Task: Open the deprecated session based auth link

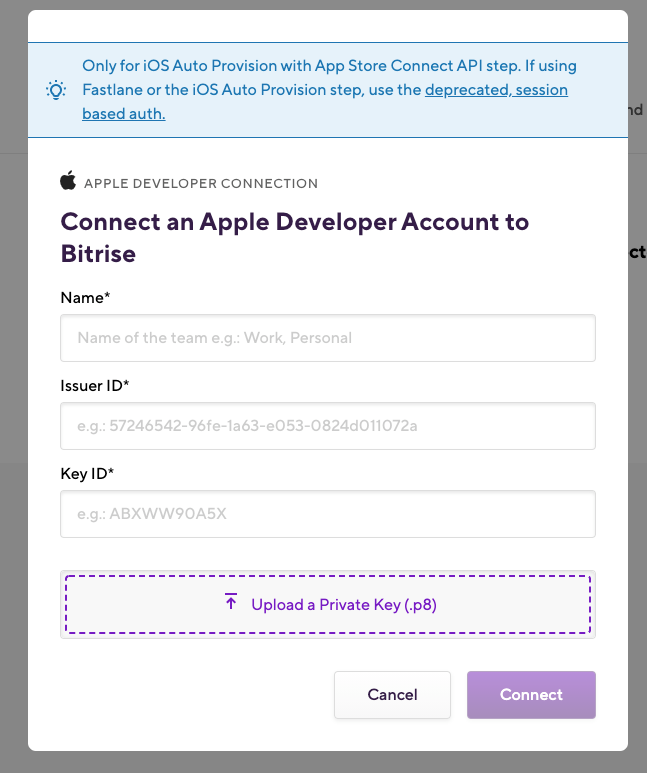Action: (x=496, y=90)
